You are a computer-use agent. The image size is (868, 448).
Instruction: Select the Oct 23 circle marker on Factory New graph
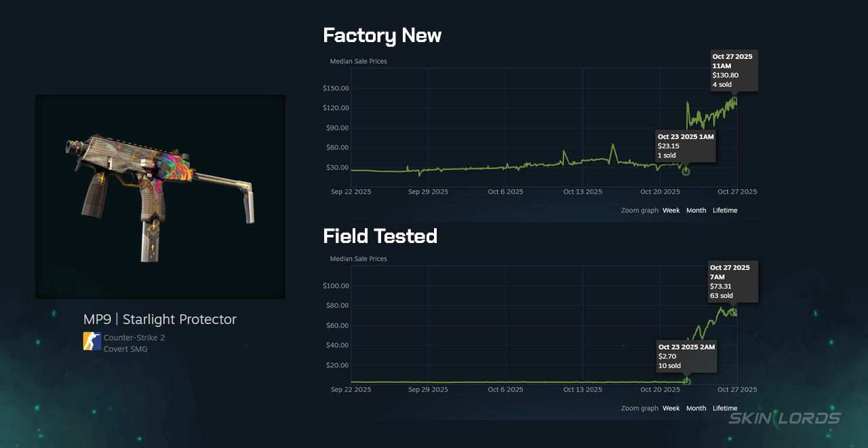686,171
